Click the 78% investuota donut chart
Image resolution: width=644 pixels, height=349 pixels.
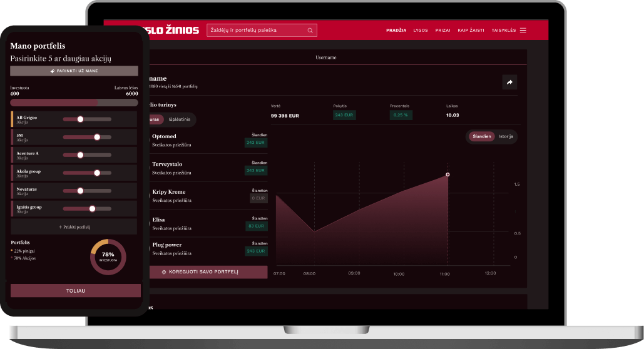[108, 256]
